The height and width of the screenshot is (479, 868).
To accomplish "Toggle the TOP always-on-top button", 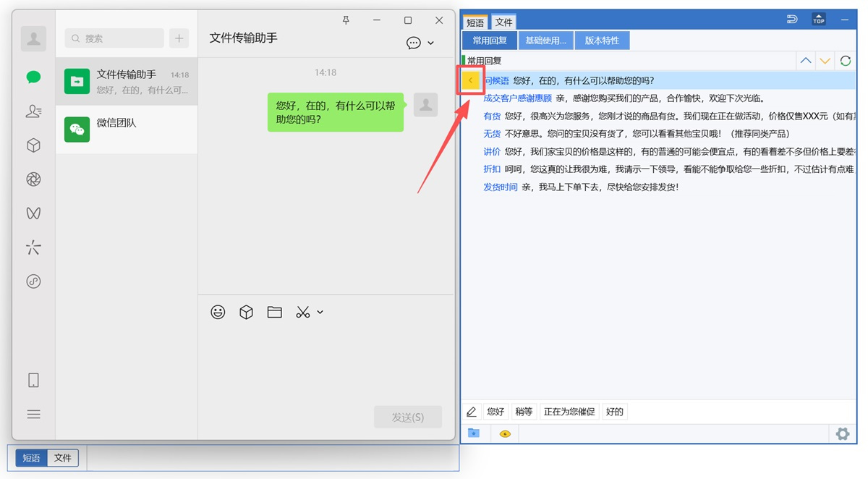I will 818,20.
